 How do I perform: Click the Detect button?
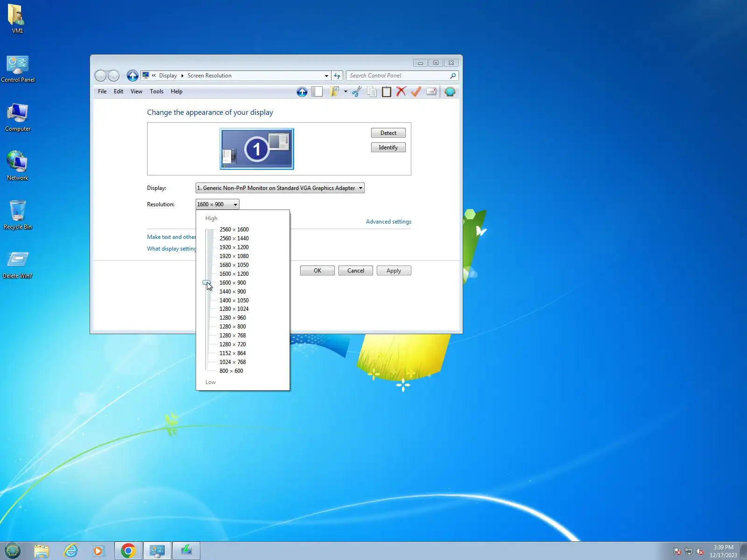[x=388, y=133]
